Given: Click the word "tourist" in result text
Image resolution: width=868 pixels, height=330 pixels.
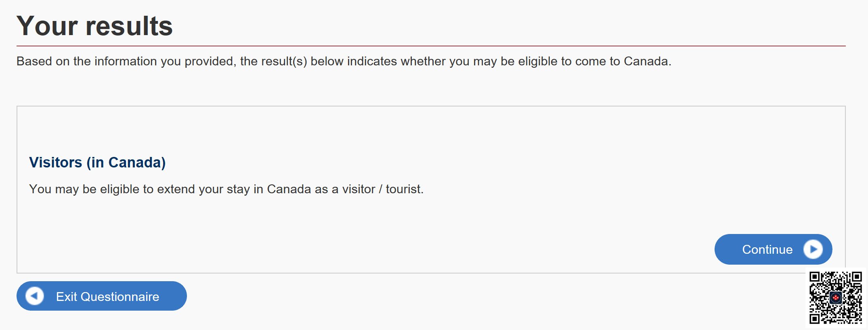Looking at the screenshot, I should click(403, 189).
